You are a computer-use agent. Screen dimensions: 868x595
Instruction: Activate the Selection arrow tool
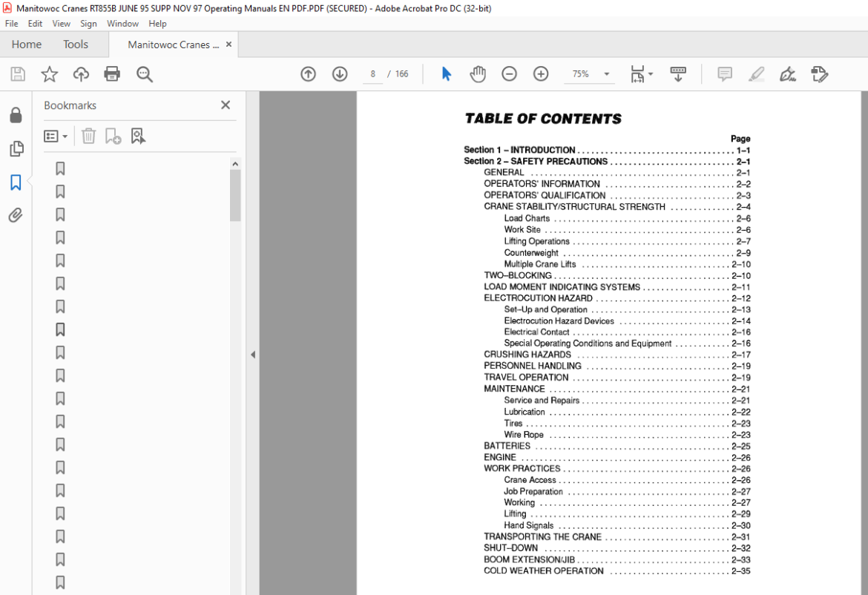(x=446, y=74)
